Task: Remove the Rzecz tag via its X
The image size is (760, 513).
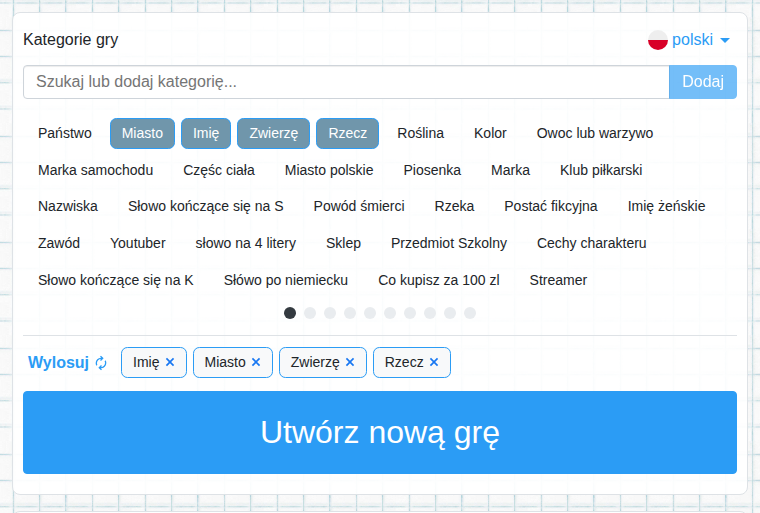Action: (434, 362)
